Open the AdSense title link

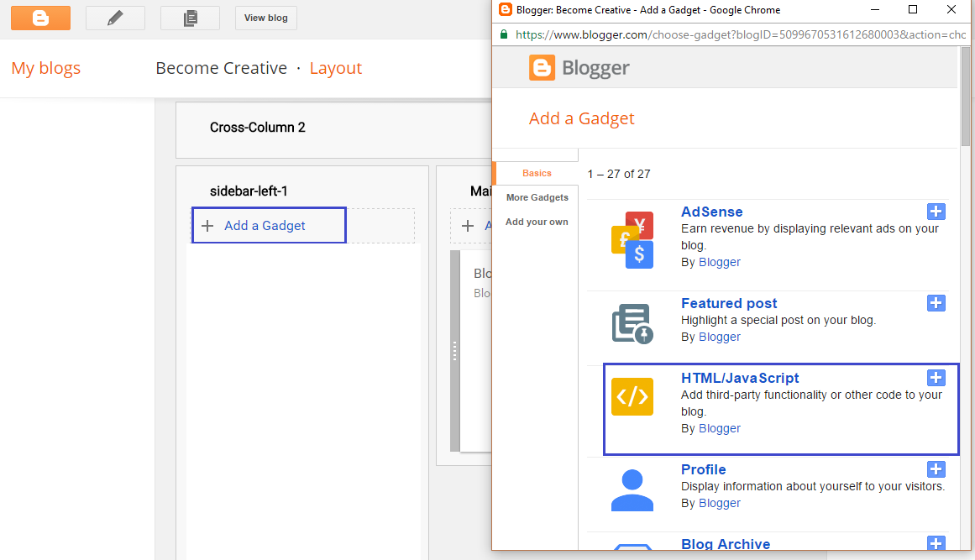(x=711, y=212)
